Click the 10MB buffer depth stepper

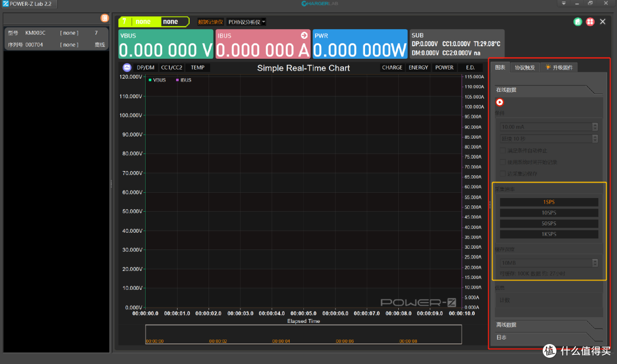click(595, 262)
